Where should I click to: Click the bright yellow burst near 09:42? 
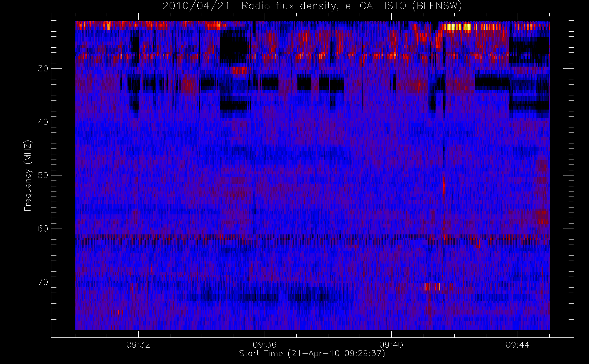click(456, 27)
